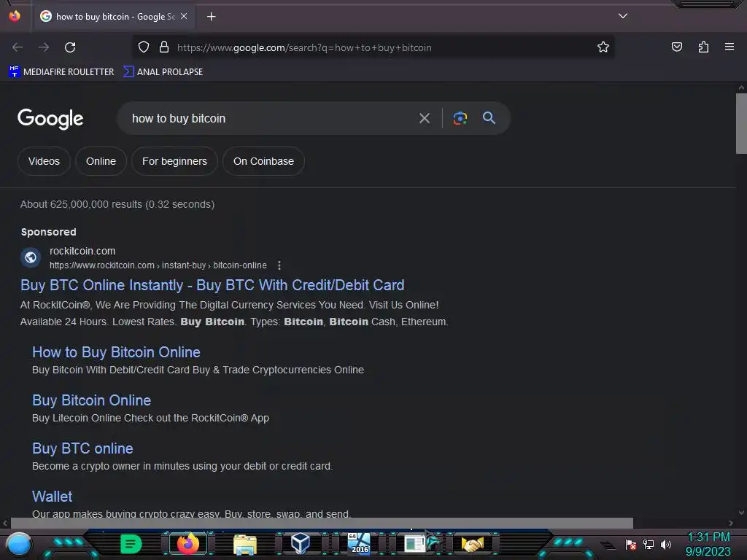Click the vertical scrollbar thumb
Image resolution: width=747 pixels, height=560 pixels.
pyautogui.click(x=741, y=124)
